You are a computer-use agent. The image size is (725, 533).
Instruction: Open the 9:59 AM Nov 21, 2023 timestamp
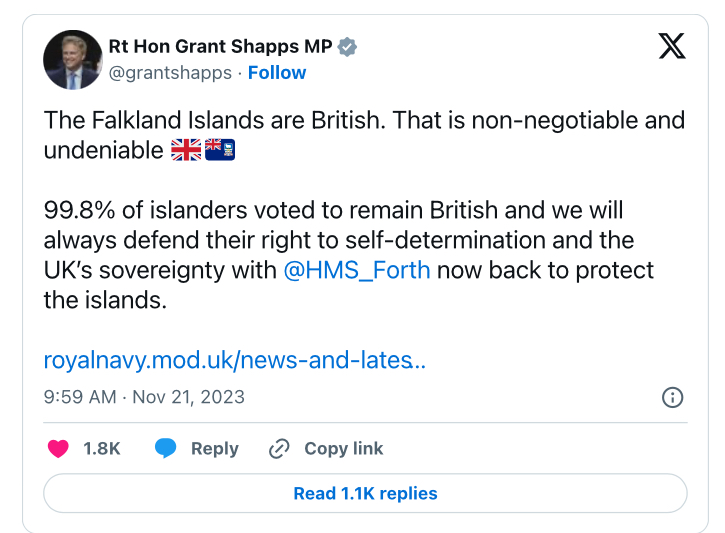pyautogui.click(x=144, y=397)
